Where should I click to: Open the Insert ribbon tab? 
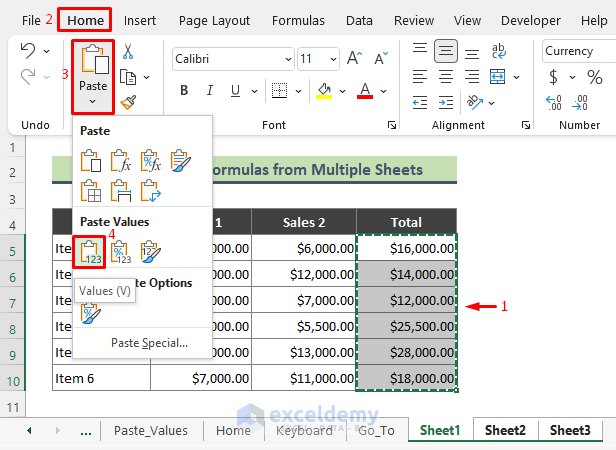140,20
